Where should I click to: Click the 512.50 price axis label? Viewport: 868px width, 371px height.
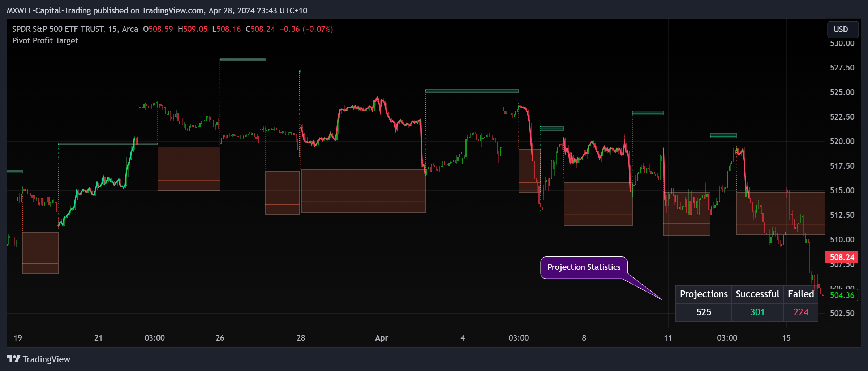pyautogui.click(x=842, y=215)
